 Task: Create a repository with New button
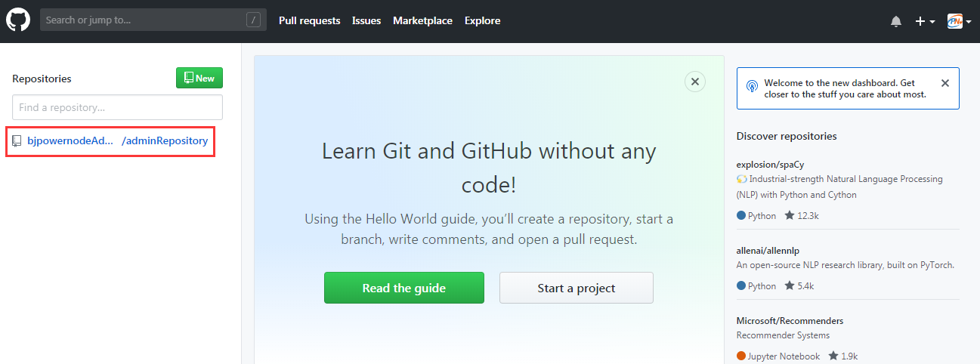tap(199, 78)
